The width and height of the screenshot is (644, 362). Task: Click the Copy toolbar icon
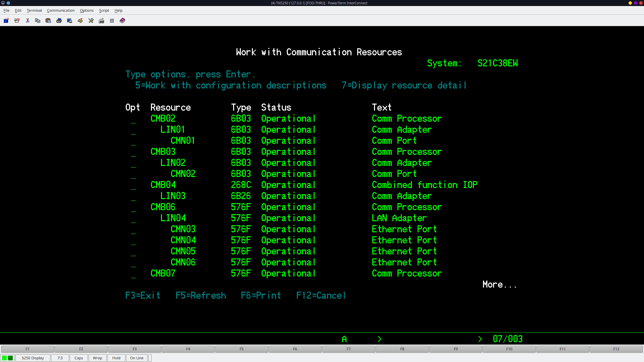tap(38, 20)
